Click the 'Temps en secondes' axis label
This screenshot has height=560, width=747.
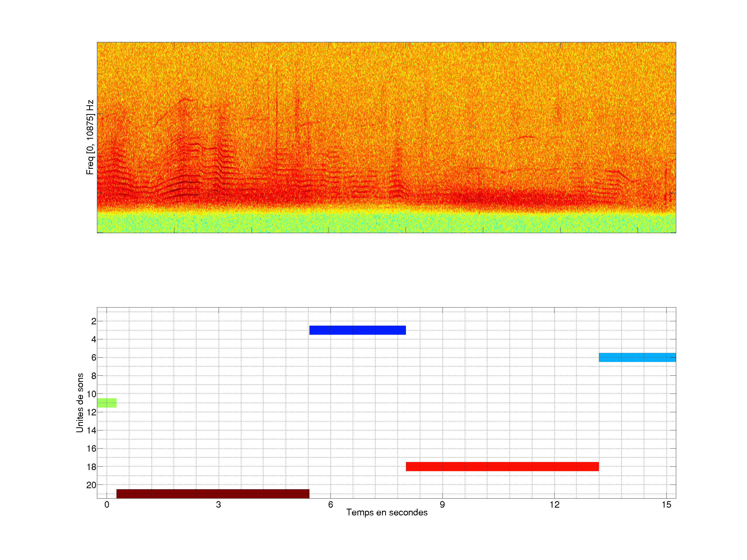(387, 512)
